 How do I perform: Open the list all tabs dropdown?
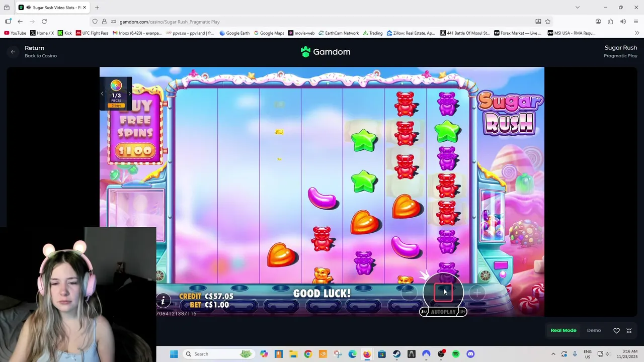tap(577, 8)
